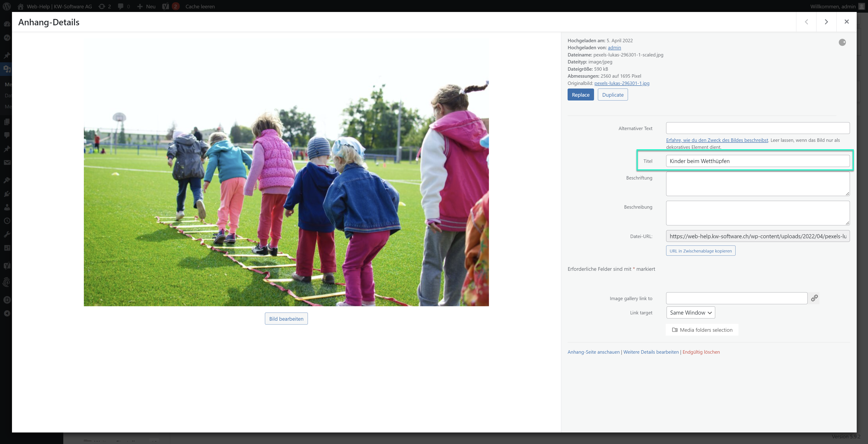Click the plus Neu item in admin bar
This screenshot has height=444, width=868.
click(x=146, y=6)
